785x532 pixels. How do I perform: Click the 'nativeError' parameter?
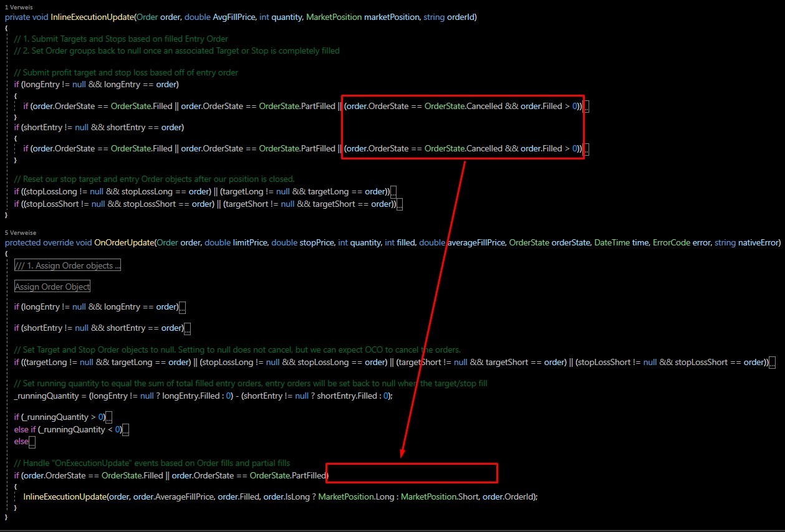[759, 243]
